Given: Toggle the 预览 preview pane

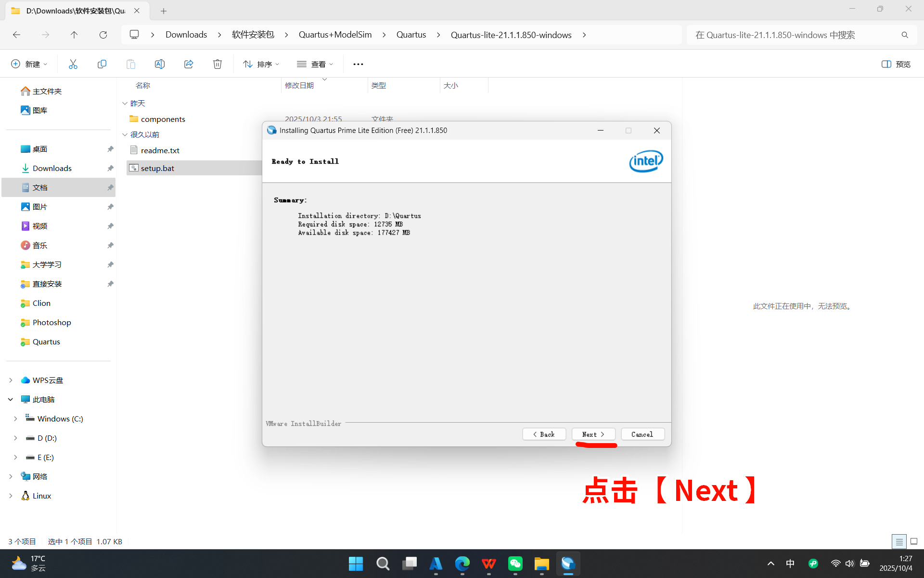Looking at the screenshot, I should [x=896, y=64].
